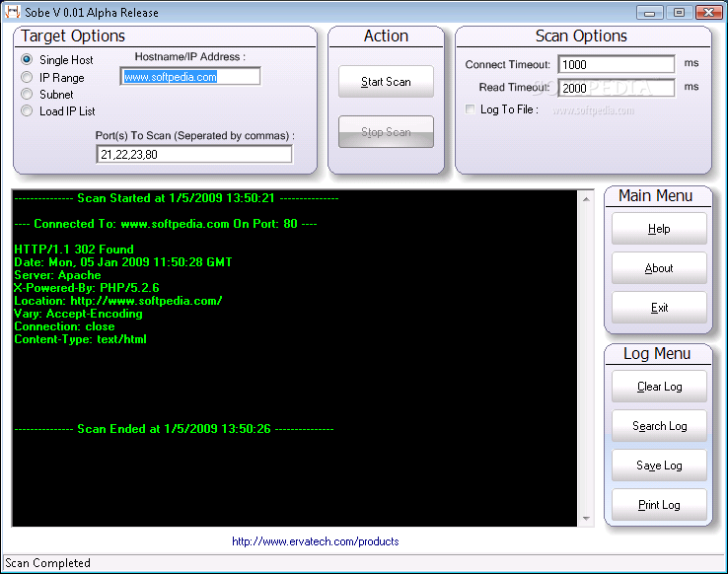Screen dimensions: 728x574
Task: Click the 'Connected To: www.softpedia.com' log line
Action: pyautogui.click(x=166, y=224)
